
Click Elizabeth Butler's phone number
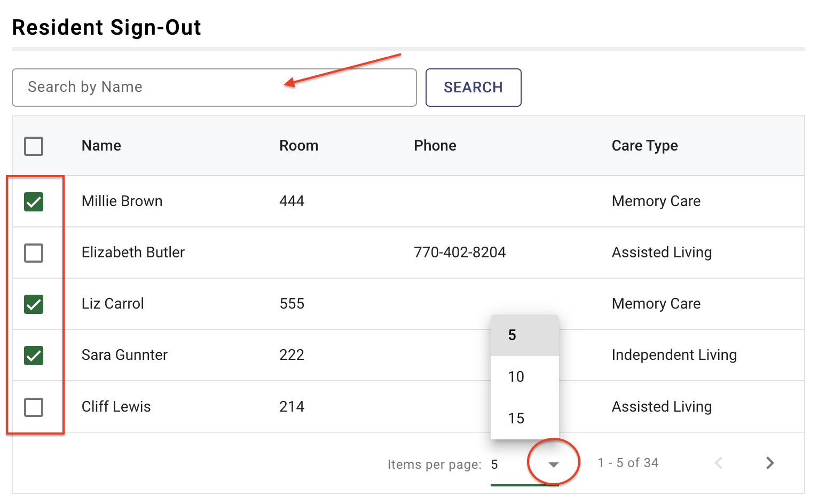(x=460, y=253)
